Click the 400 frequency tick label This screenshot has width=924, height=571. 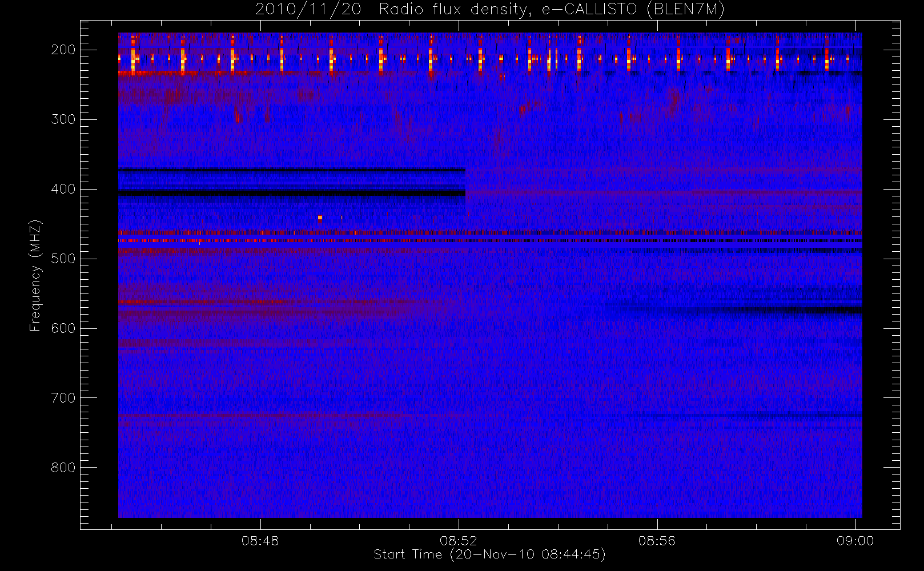click(63, 189)
